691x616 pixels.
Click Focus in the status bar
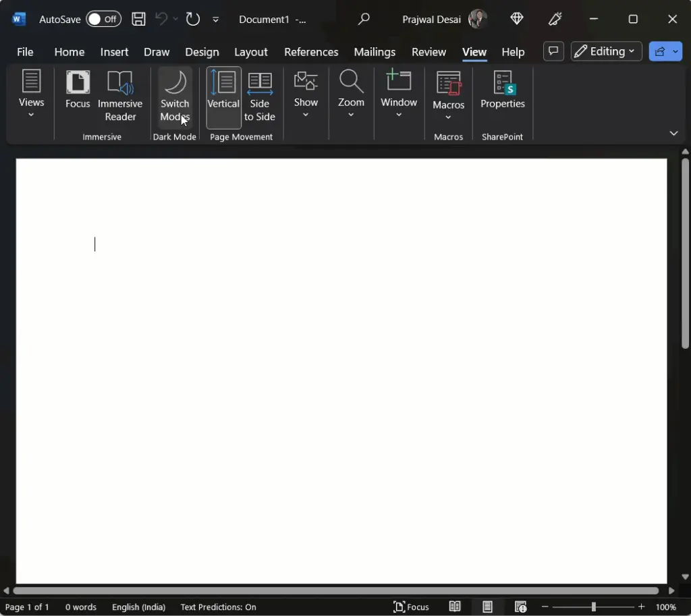pyautogui.click(x=411, y=607)
